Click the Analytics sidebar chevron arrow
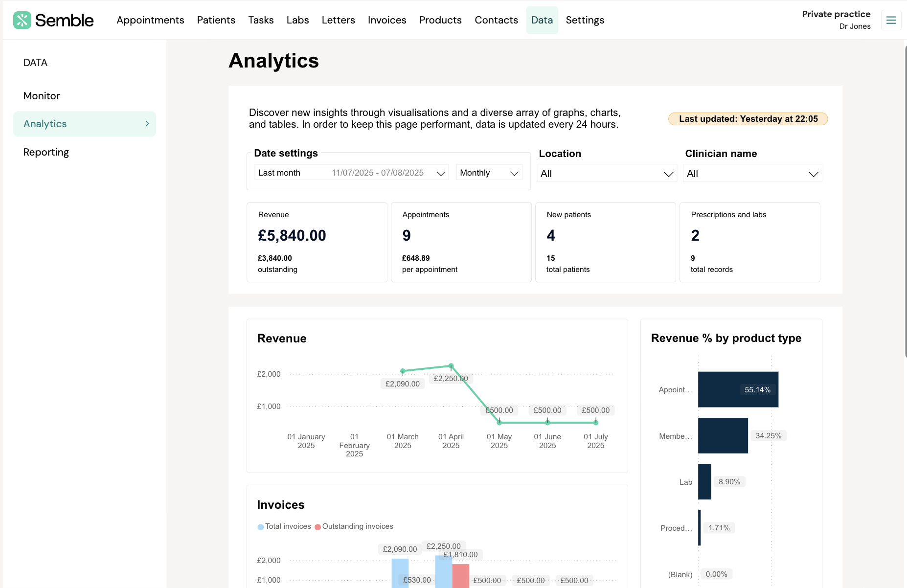This screenshot has width=907, height=588. tap(147, 124)
